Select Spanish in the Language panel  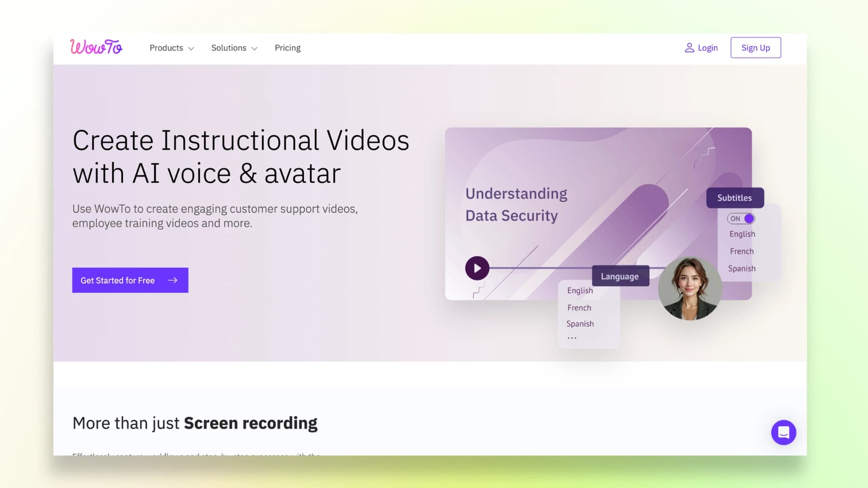[x=580, y=324]
